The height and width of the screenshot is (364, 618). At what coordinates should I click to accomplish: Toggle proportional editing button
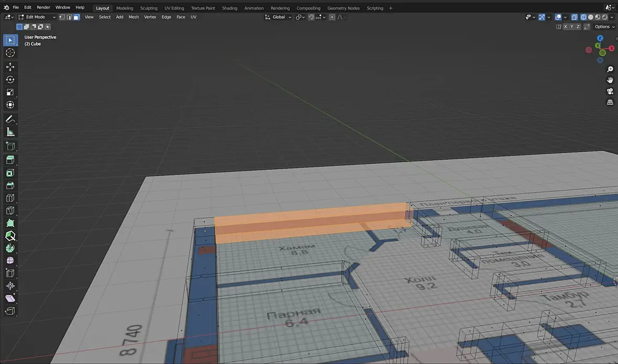click(332, 17)
